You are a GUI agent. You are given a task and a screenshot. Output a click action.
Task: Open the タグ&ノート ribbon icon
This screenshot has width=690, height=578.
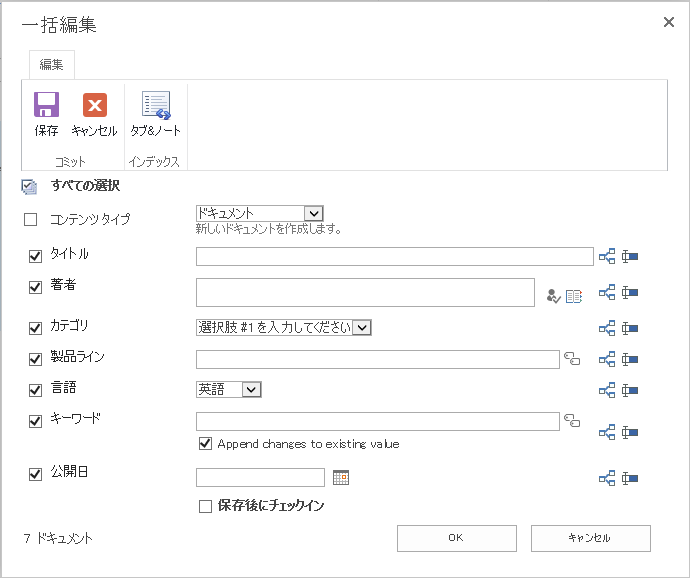pyautogui.click(x=155, y=106)
